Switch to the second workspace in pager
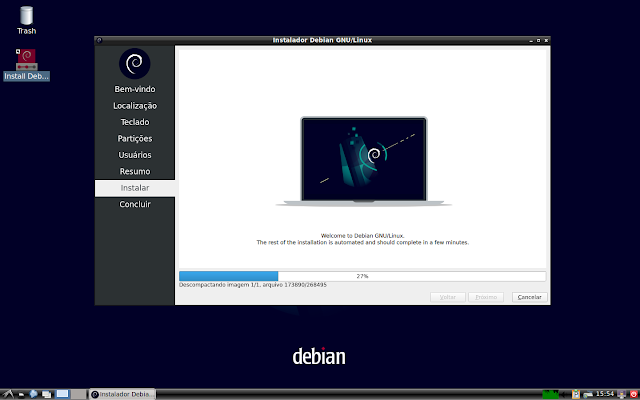The width and height of the screenshot is (640, 400). pyautogui.click(x=78, y=394)
